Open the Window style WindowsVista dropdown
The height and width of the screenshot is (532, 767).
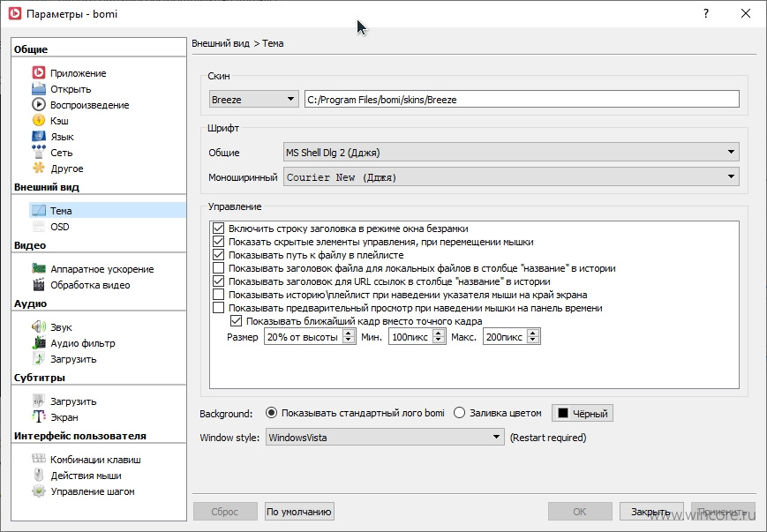[x=385, y=437]
